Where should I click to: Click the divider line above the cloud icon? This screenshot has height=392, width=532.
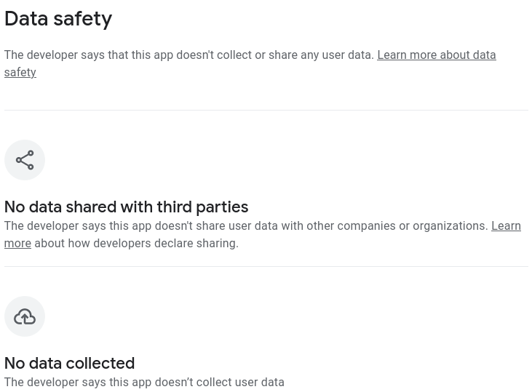click(x=266, y=266)
